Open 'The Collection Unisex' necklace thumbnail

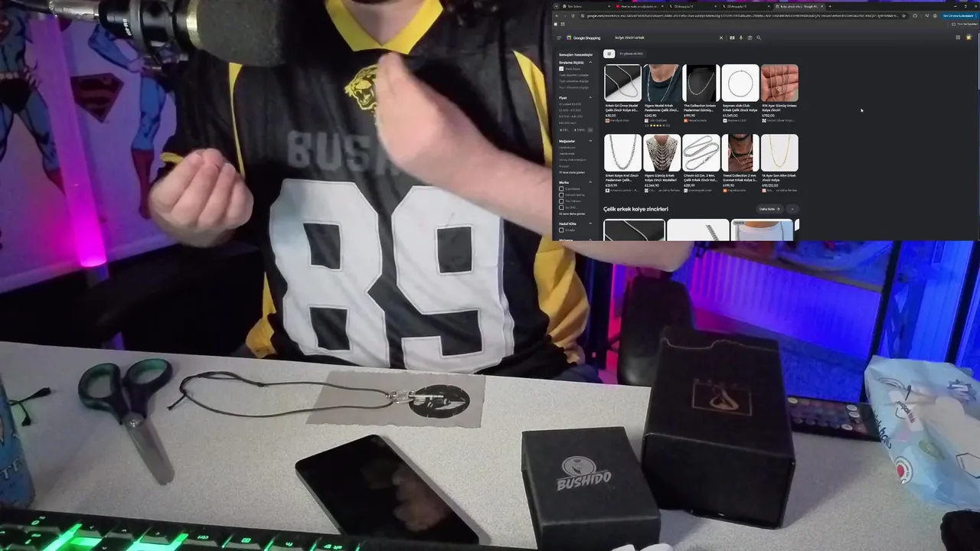(x=701, y=83)
